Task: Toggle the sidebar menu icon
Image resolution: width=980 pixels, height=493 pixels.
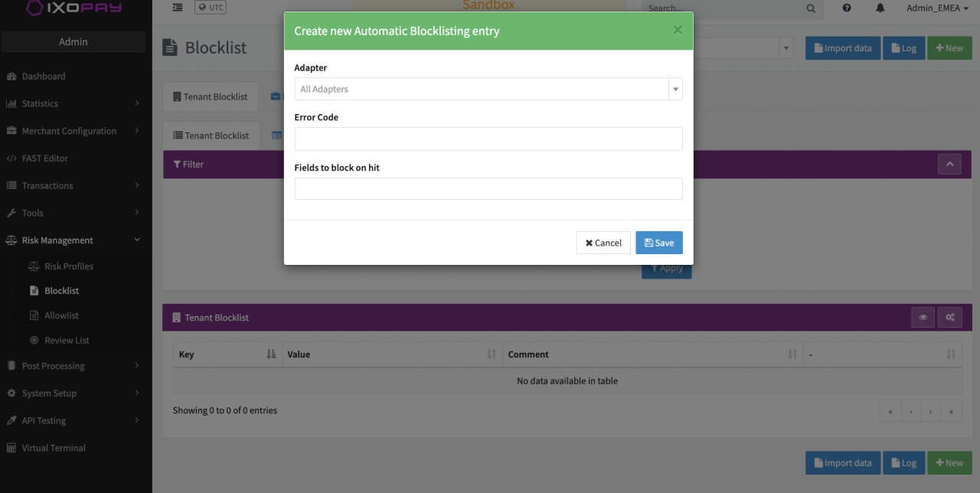Action: click(178, 8)
